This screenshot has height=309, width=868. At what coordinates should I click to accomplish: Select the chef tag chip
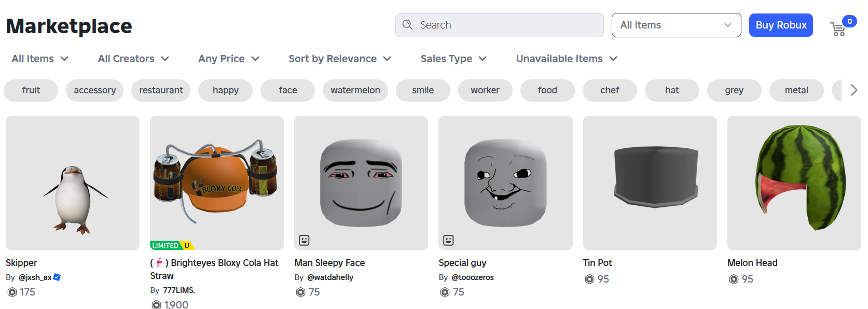[x=610, y=90]
